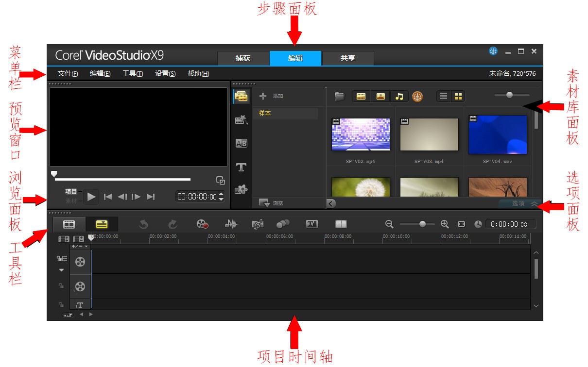Switch library to thumbnail view

click(x=458, y=96)
